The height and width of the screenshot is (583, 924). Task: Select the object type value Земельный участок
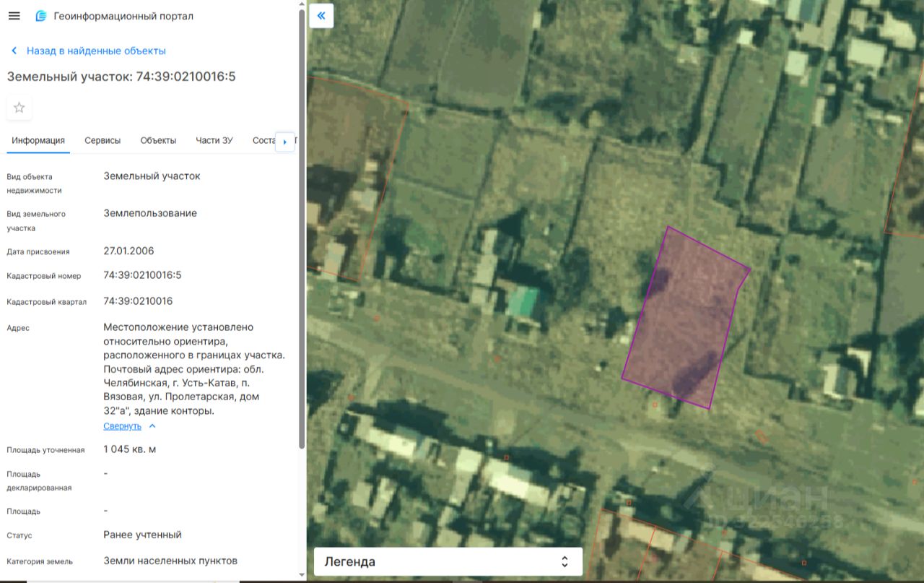tap(152, 176)
